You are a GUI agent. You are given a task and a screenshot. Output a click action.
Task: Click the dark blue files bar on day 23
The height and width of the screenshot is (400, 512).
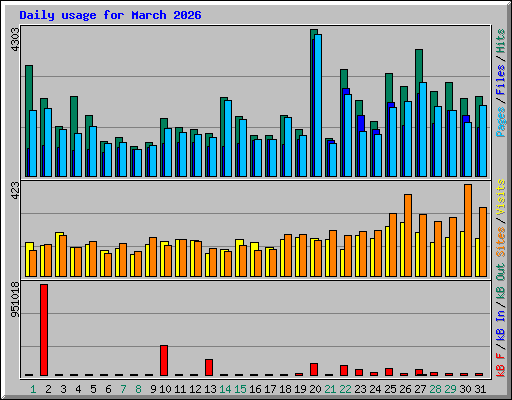point(361,123)
